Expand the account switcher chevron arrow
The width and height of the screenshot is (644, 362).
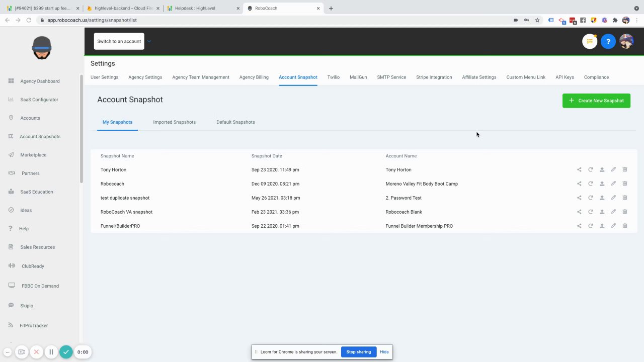tap(149, 41)
